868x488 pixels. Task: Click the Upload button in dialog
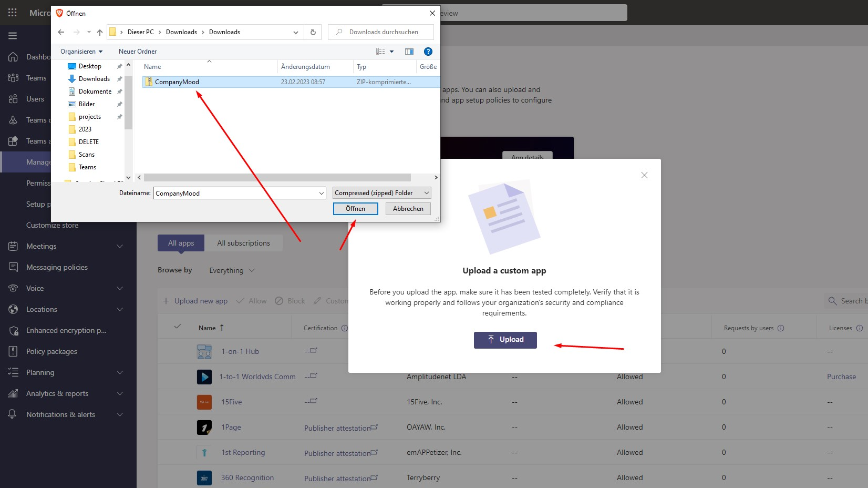pos(505,340)
